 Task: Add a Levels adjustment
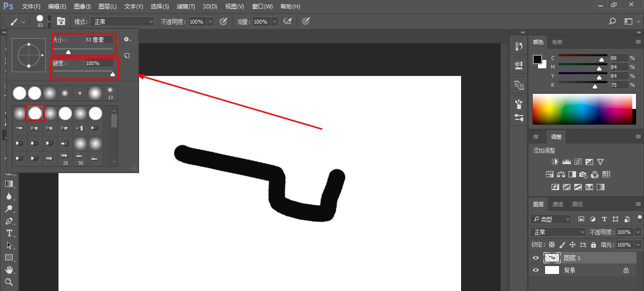coord(566,162)
